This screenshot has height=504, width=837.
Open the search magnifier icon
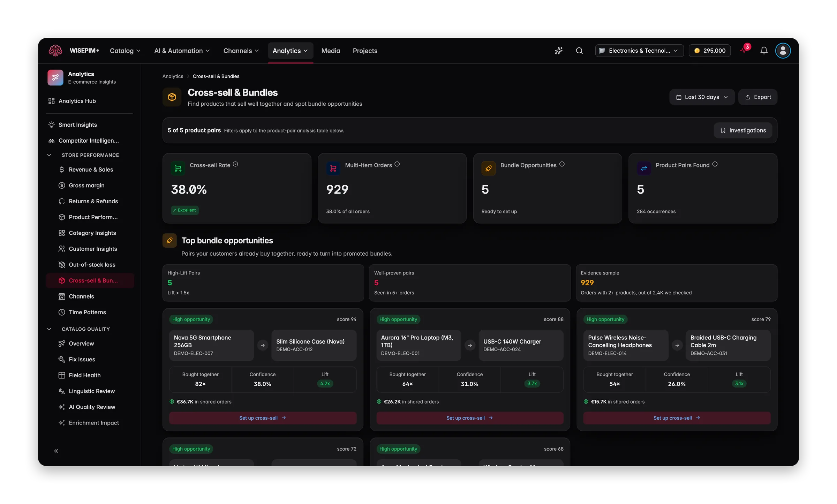point(579,51)
